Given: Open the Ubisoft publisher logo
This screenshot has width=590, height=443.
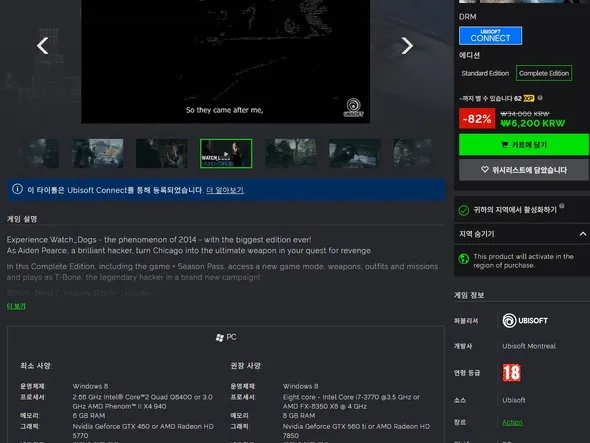Looking at the screenshot, I should [x=525, y=321].
